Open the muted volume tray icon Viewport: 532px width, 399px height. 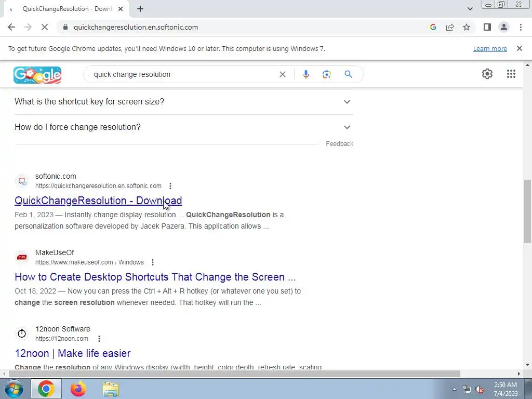point(480,390)
